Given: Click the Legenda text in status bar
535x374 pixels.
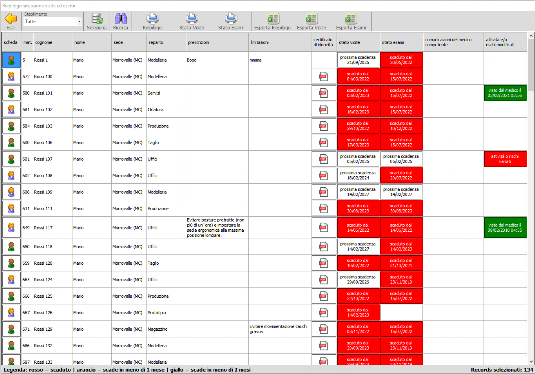Looking at the screenshot, I should (127, 370).
